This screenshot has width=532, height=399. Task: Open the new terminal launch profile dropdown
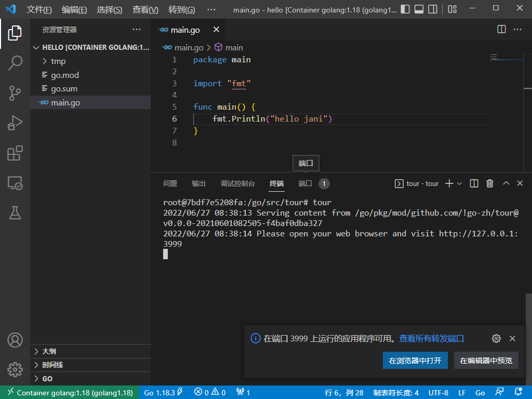pyautogui.click(x=459, y=183)
